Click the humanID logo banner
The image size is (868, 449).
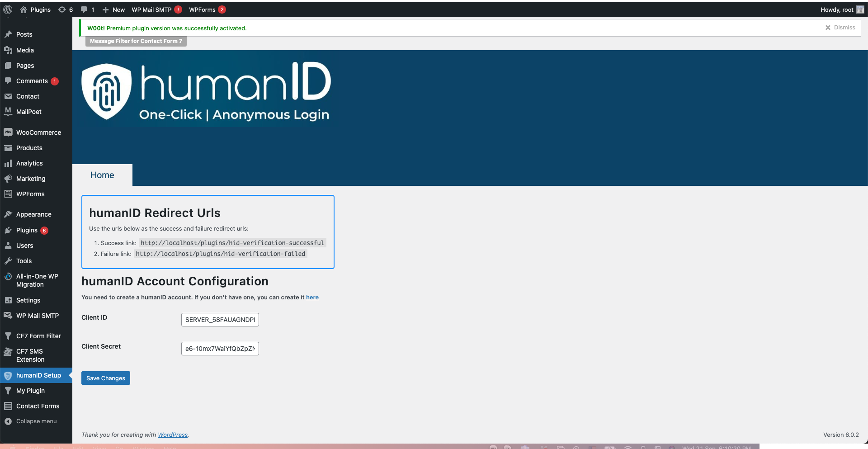(x=206, y=90)
